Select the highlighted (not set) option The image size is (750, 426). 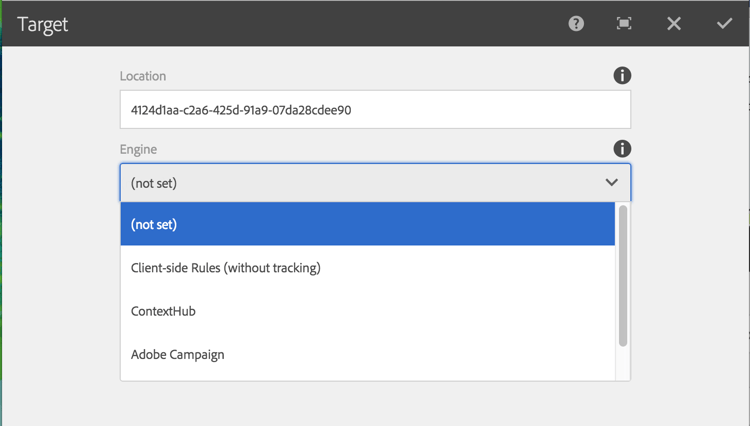tap(367, 224)
